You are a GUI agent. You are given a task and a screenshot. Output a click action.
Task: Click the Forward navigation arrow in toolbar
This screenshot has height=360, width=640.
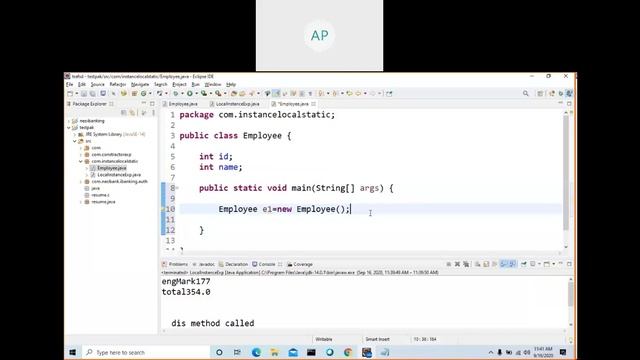(372, 93)
